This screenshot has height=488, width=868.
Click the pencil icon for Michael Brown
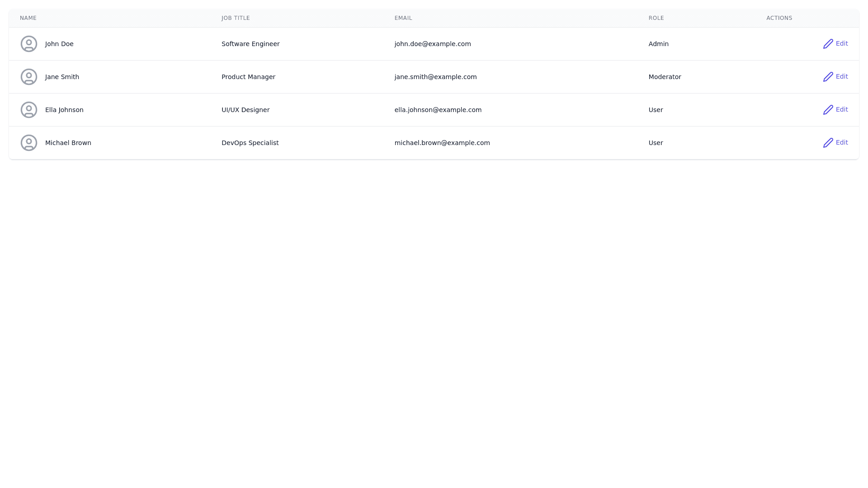click(828, 143)
